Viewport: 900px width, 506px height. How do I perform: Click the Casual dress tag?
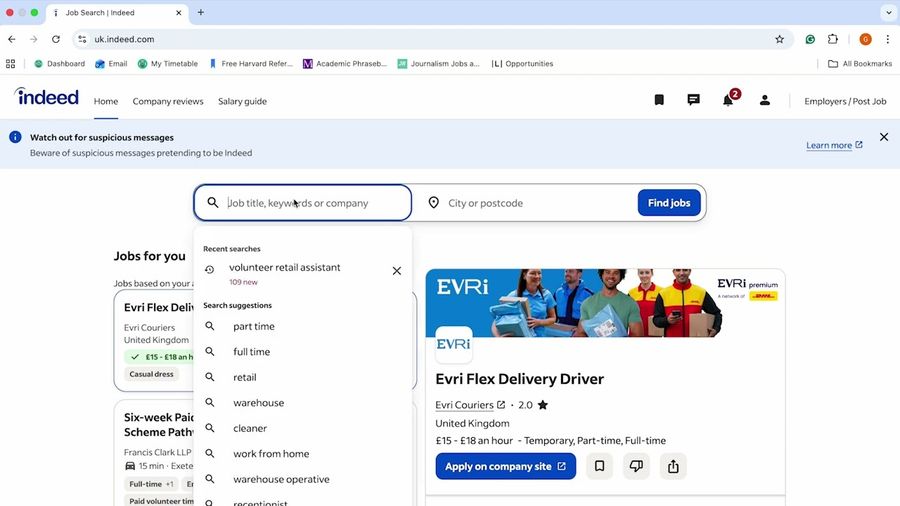(152, 374)
